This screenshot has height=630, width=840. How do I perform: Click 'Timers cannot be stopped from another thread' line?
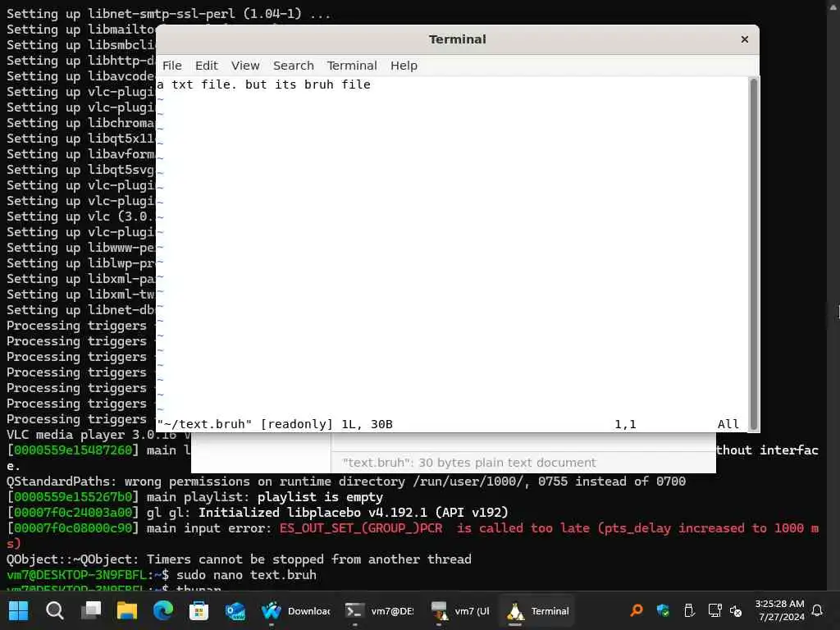pyautogui.click(x=239, y=559)
